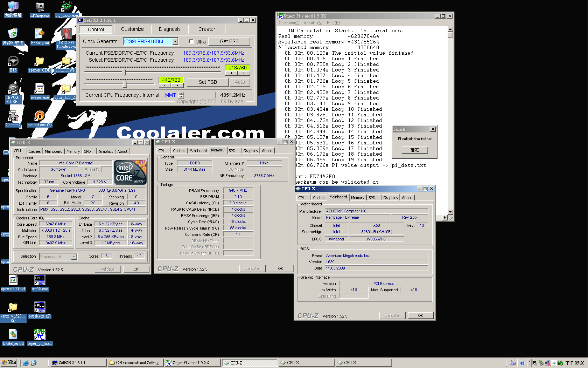Open the Calculate menu in Super PI
588x368 pixels.
289,23
